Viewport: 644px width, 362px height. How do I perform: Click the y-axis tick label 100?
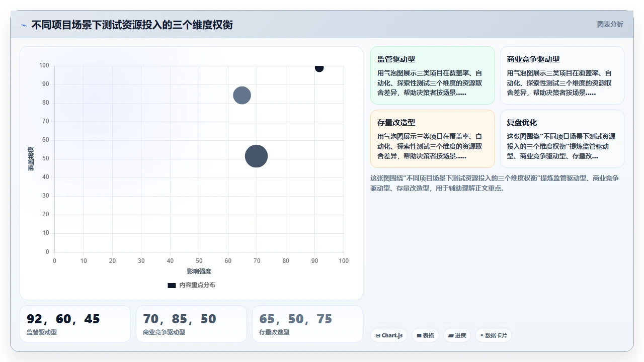point(44,65)
